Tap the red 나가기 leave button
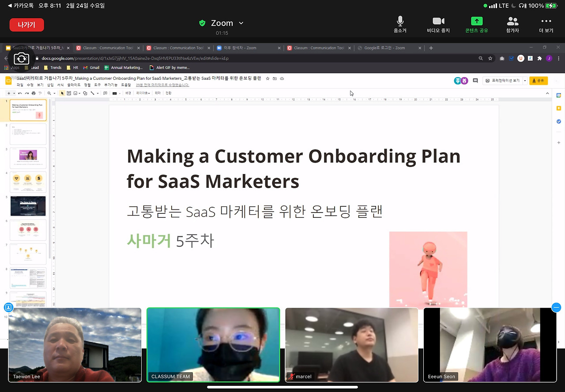The height and width of the screenshot is (392, 565). tap(26, 25)
